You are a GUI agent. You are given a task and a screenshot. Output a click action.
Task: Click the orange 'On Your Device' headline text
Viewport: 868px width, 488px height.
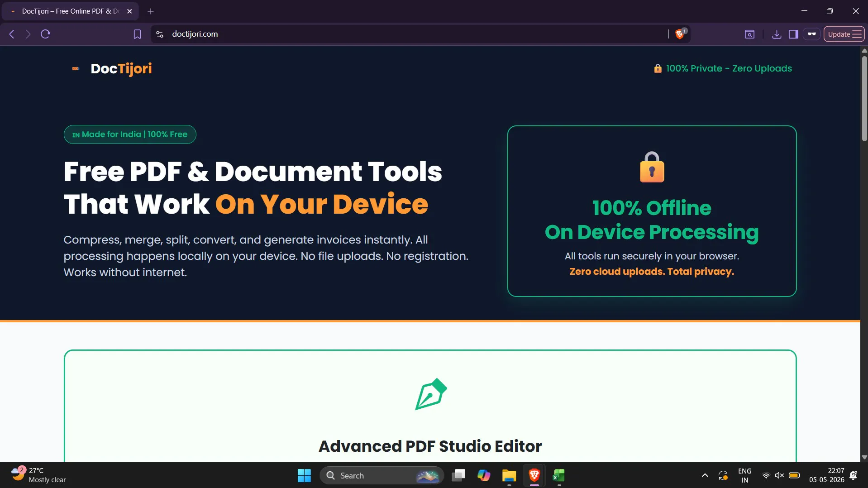click(322, 204)
